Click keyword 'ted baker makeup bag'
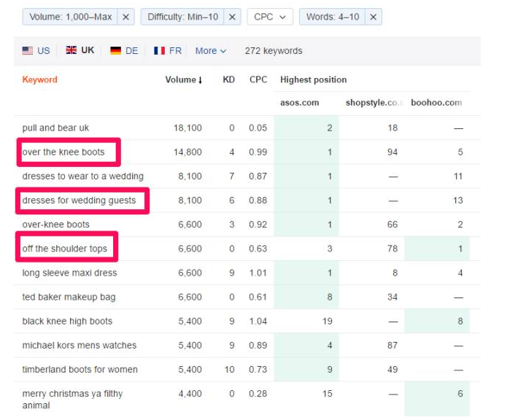 pyautogui.click(x=69, y=297)
